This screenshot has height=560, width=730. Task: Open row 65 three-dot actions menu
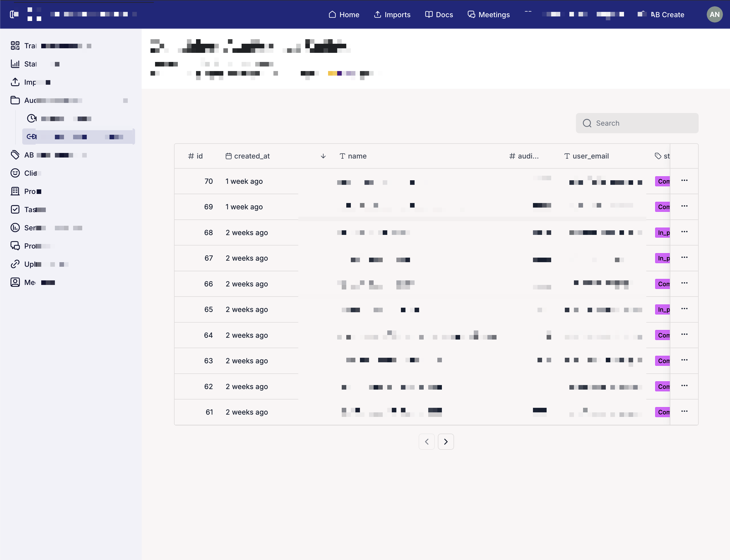(x=684, y=309)
